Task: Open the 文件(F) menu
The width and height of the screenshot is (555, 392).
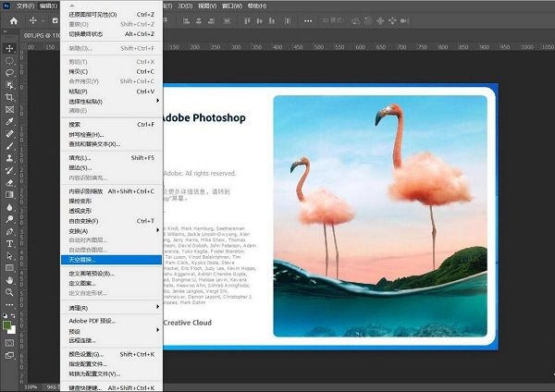Action: point(25,6)
